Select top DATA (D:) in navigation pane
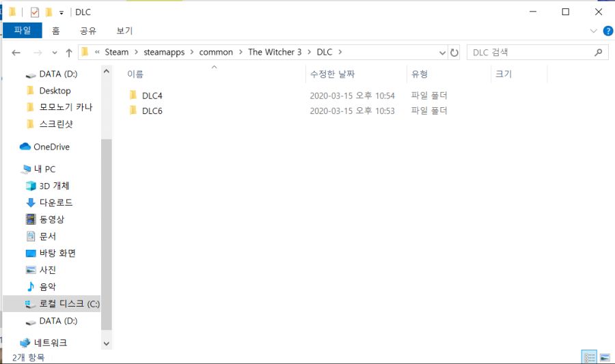The image size is (615, 364). 58,74
